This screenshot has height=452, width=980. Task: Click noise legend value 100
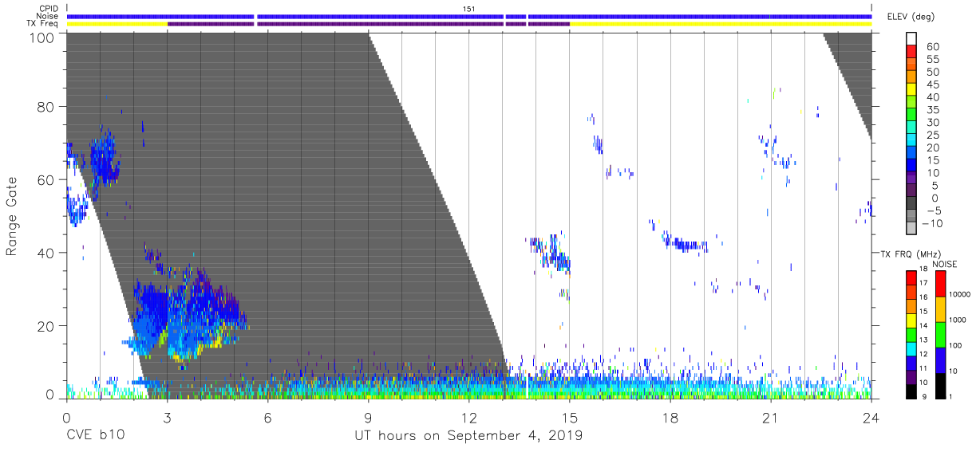click(x=956, y=345)
